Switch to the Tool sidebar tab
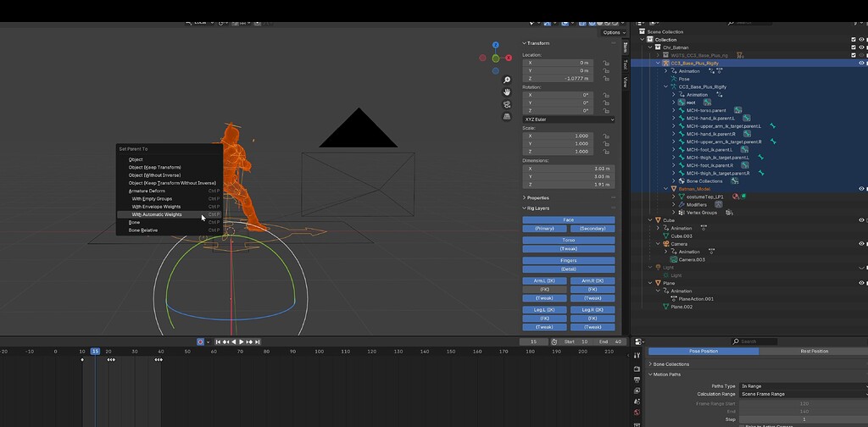This screenshot has height=427, width=868. (625, 64)
